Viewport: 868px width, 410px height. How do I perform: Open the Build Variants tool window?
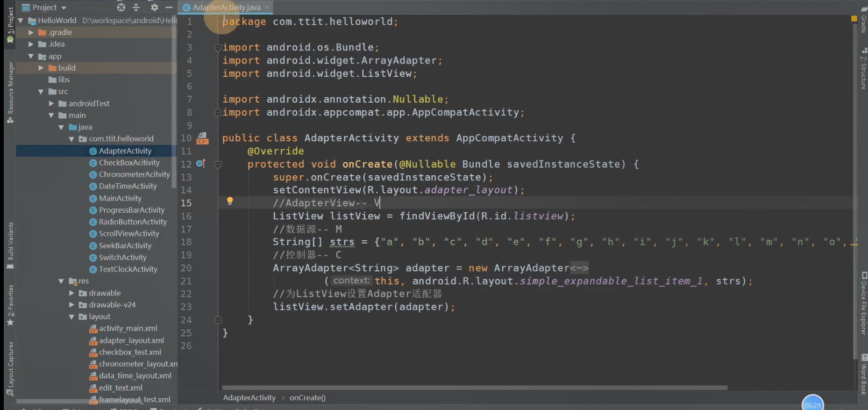(10, 245)
